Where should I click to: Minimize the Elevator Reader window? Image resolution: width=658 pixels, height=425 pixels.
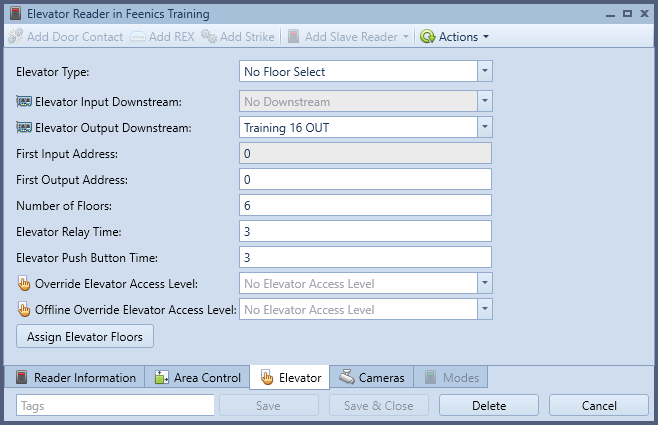pos(611,15)
